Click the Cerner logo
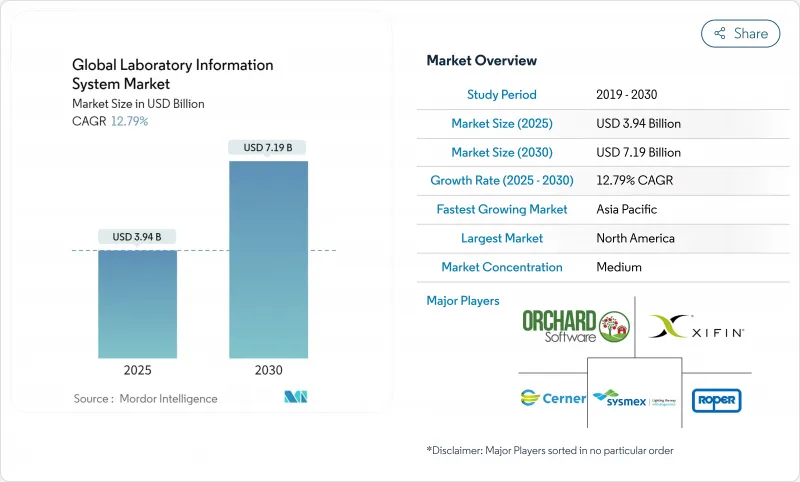 point(553,398)
